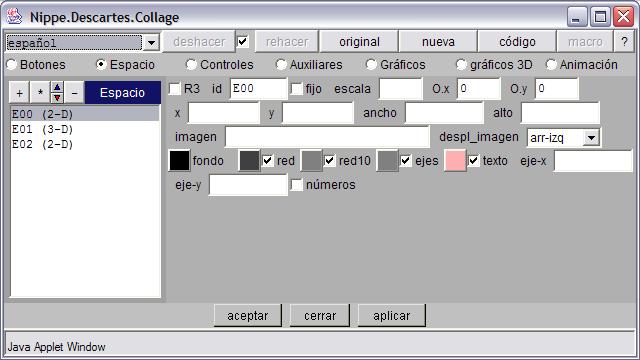Click the Nippe Descartes app icon in title bar
This screenshot has height=360, width=640.
(x=14, y=17)
